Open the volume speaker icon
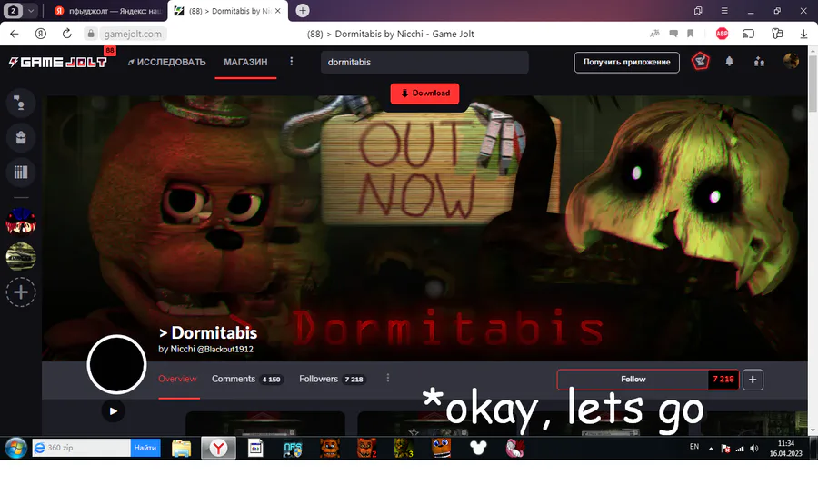 click(753, 449)
